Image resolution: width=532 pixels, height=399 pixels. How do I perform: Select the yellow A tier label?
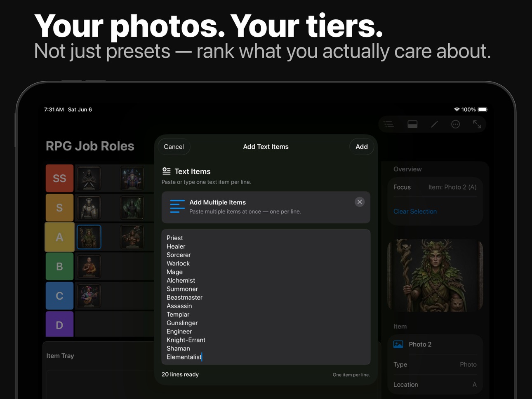click(x=59, y=237)
